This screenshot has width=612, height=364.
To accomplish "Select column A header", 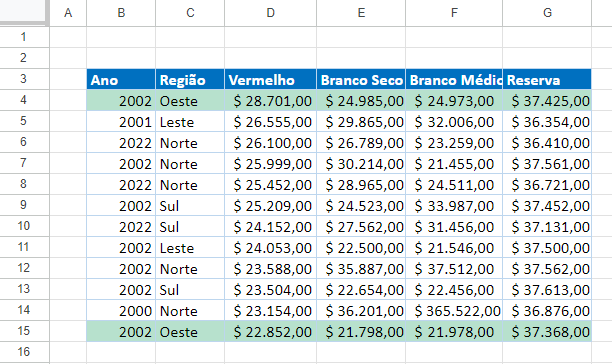I will tap(68, 13).
